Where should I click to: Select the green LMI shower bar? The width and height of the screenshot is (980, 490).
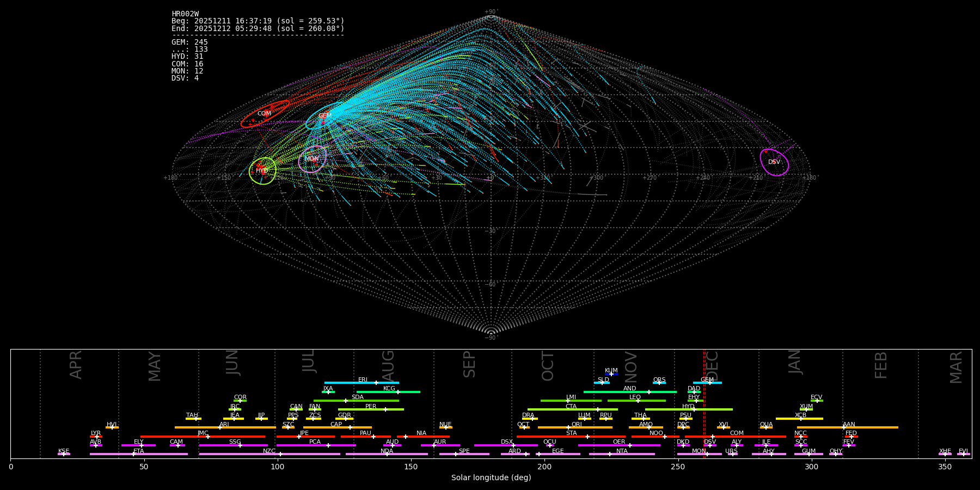(571, 401)
